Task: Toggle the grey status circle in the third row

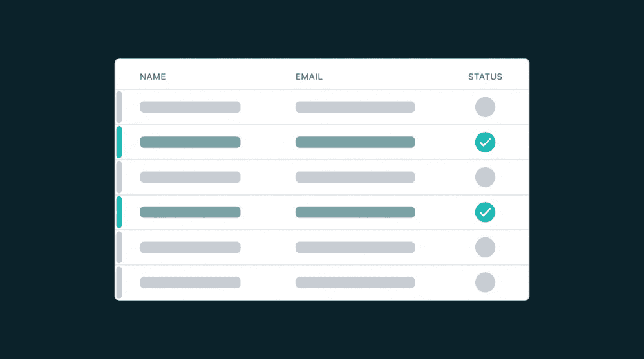Action: coord(485,177)
